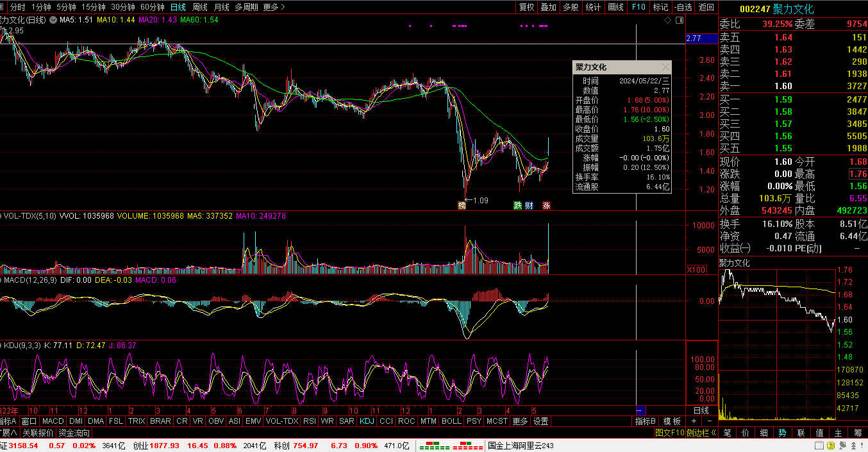
Task: Open the 叠加 overlay menu
Action: [x=549, y=7]
